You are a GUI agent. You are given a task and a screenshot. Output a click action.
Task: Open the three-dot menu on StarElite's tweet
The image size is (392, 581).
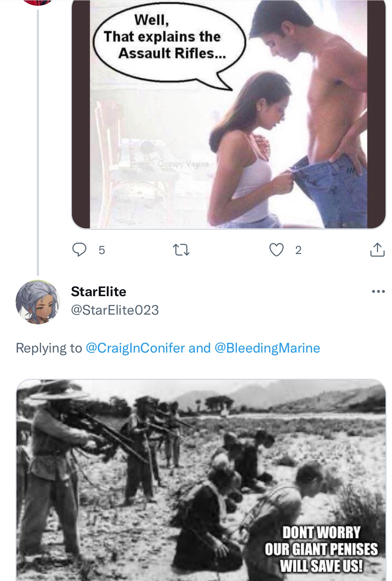pos(378,292)
